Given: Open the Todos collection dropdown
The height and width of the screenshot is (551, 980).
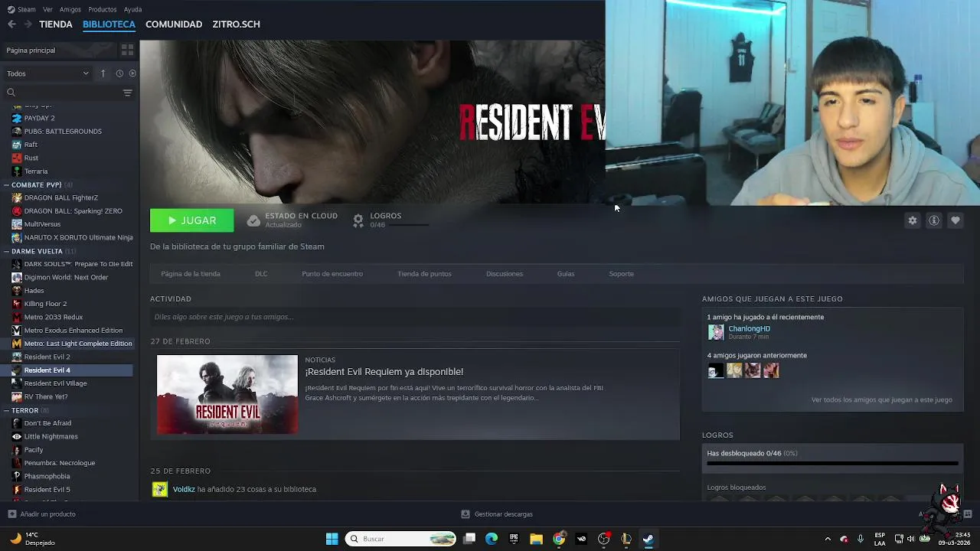Looking at the screenshot, I should click(x=47, y=73).
